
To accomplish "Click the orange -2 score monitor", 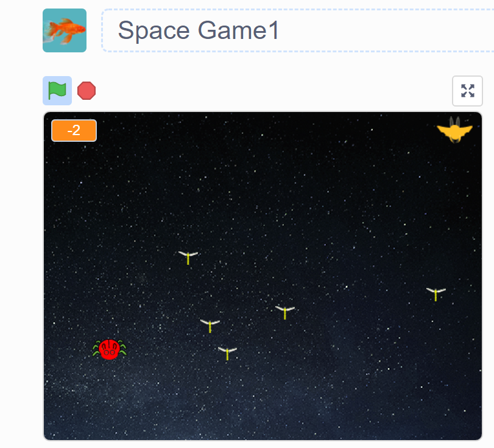I will tap(74, 130).
